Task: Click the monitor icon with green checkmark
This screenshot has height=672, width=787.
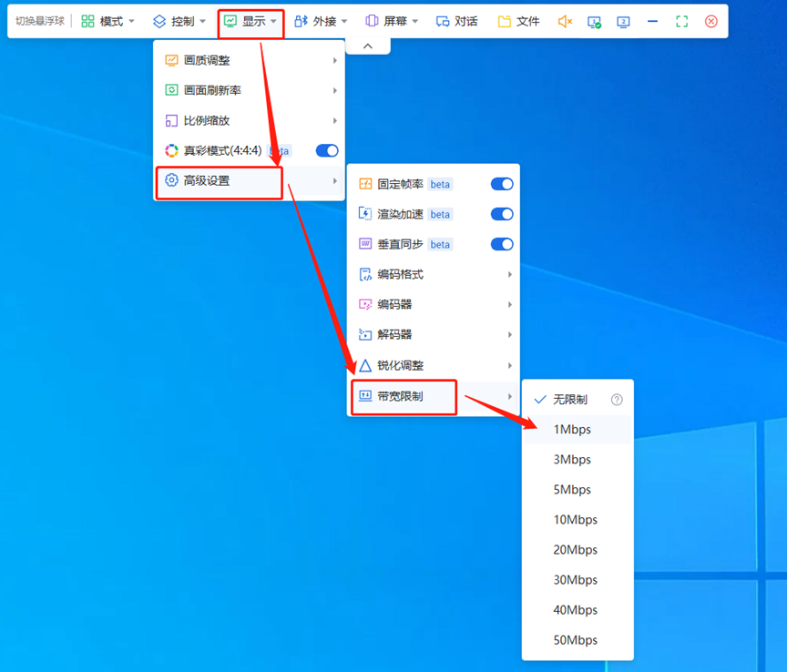Action: [x=594, y=21]
